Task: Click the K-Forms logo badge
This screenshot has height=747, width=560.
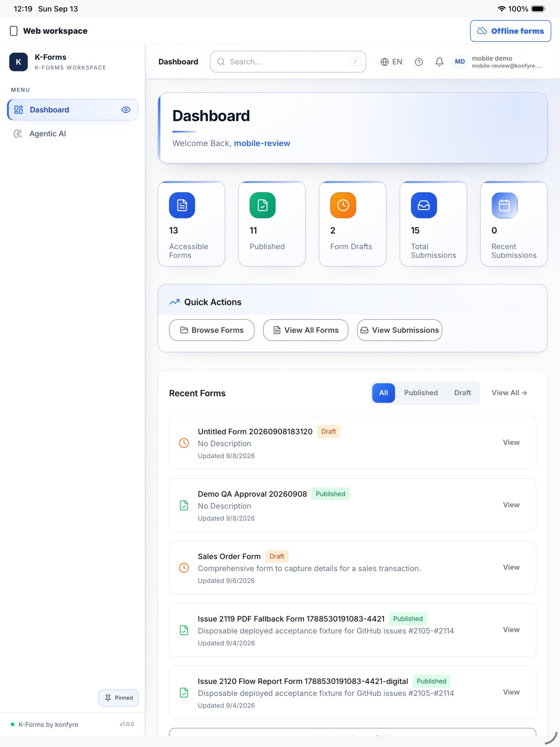Action: pyautogui.click(x=18, y=62)
